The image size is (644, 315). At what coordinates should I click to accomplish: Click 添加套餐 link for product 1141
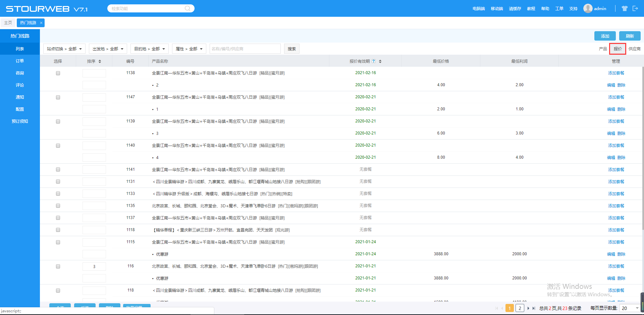coord(616,170)
